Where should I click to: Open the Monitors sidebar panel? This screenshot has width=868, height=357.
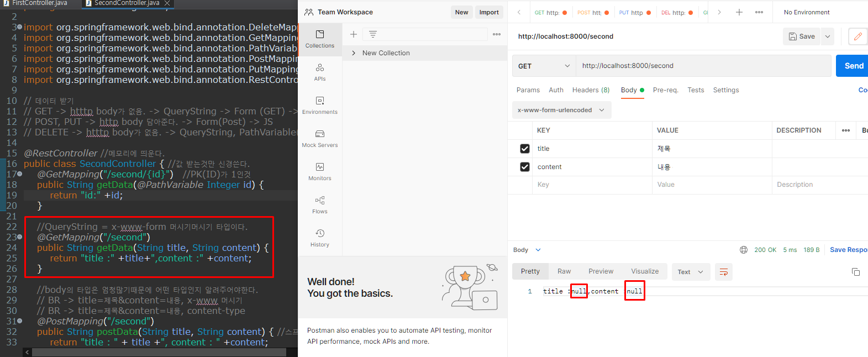click(320, 172)
